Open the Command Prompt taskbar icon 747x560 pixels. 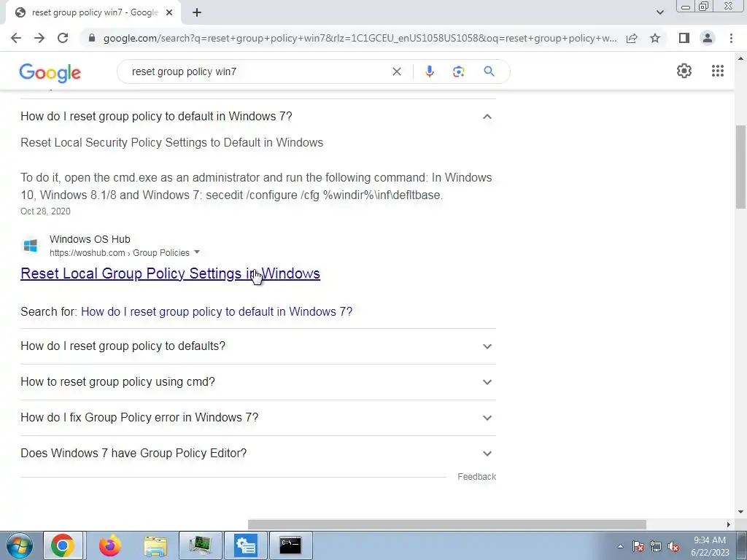[x=290, y=545]
